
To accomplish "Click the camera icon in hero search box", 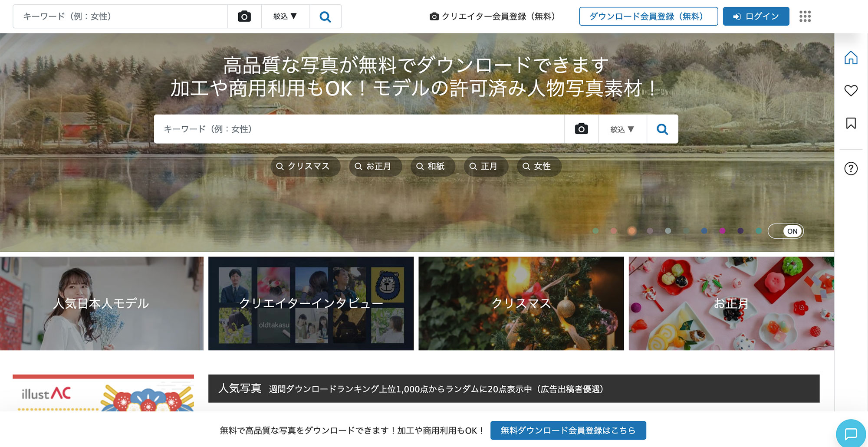I will point(581,129).
